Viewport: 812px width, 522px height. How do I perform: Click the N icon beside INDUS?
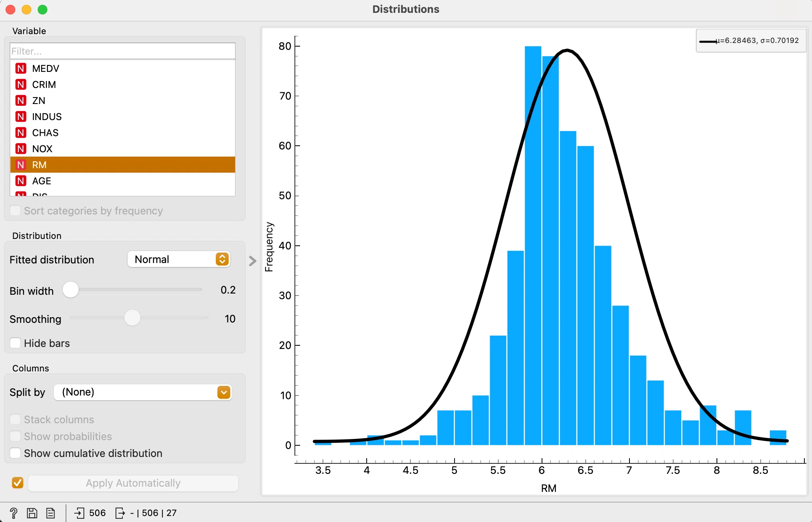point(21,117)
